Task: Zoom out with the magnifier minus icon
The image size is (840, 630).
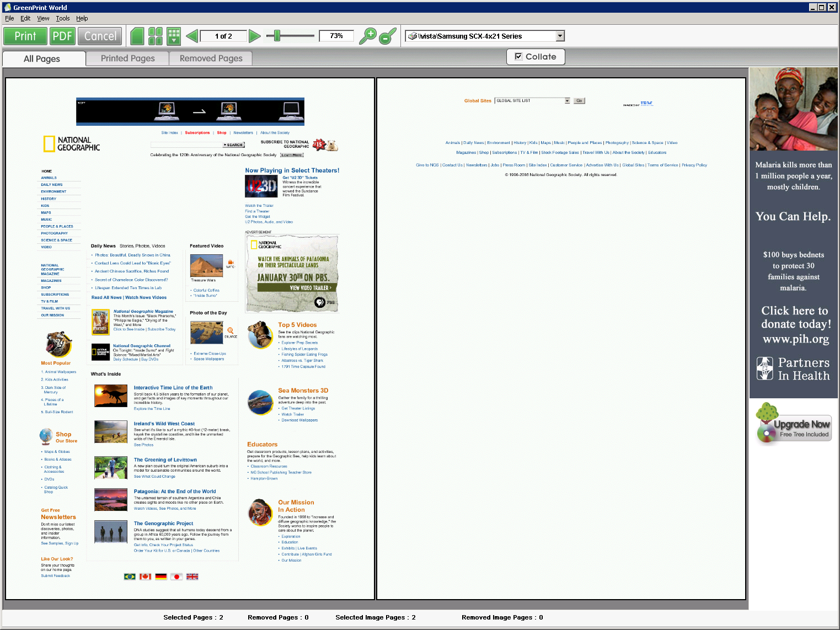Action: point(388,36)
